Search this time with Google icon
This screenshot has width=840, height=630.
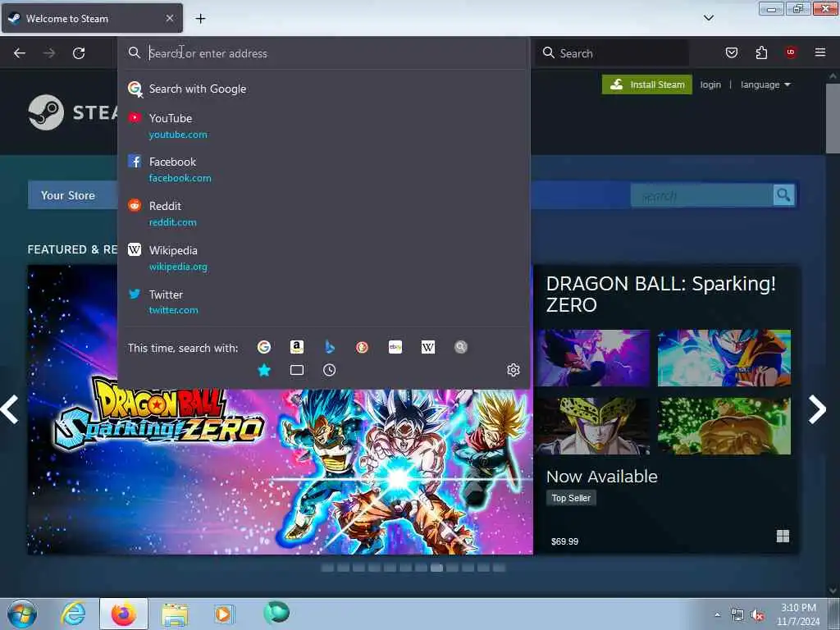point(263,347)
